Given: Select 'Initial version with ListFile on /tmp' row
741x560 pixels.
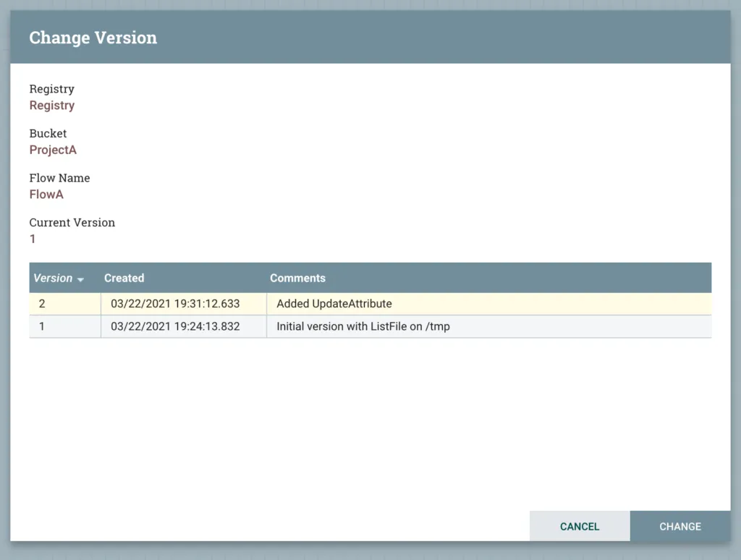Looking at the screenshot, I should (x=363, y=326).
